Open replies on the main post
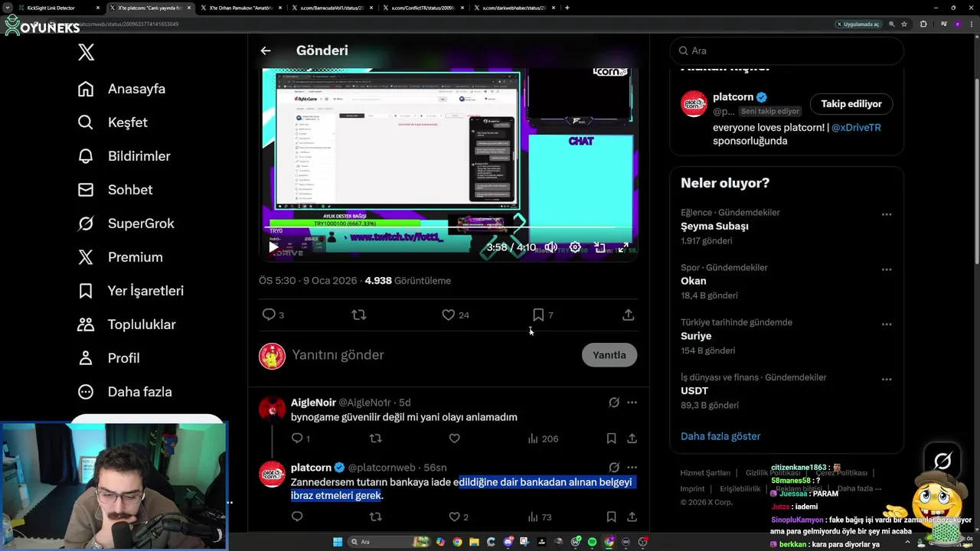Viewport: 980px width, 551px height. tap(273, 315)
